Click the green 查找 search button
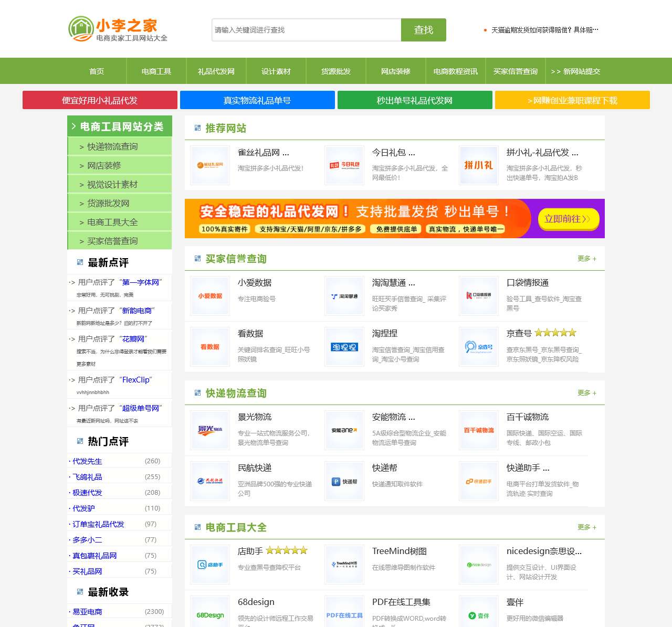Viewport: 672px width, 627px height. coord(423,30)
